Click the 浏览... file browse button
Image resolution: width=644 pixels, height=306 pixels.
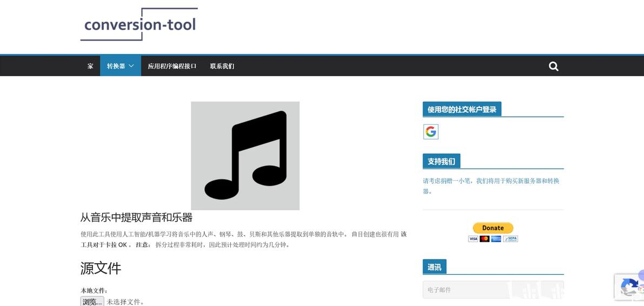click(92, 302)
